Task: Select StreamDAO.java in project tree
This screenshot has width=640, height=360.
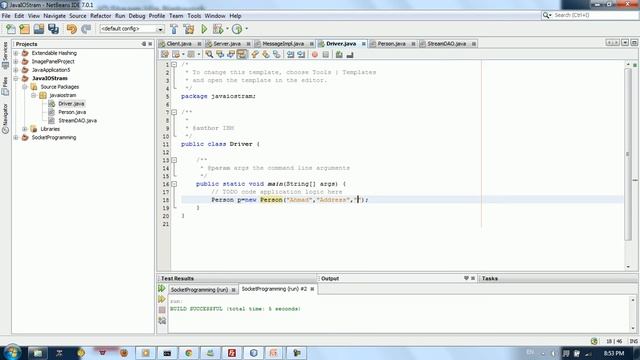Action: click(78, 121)
